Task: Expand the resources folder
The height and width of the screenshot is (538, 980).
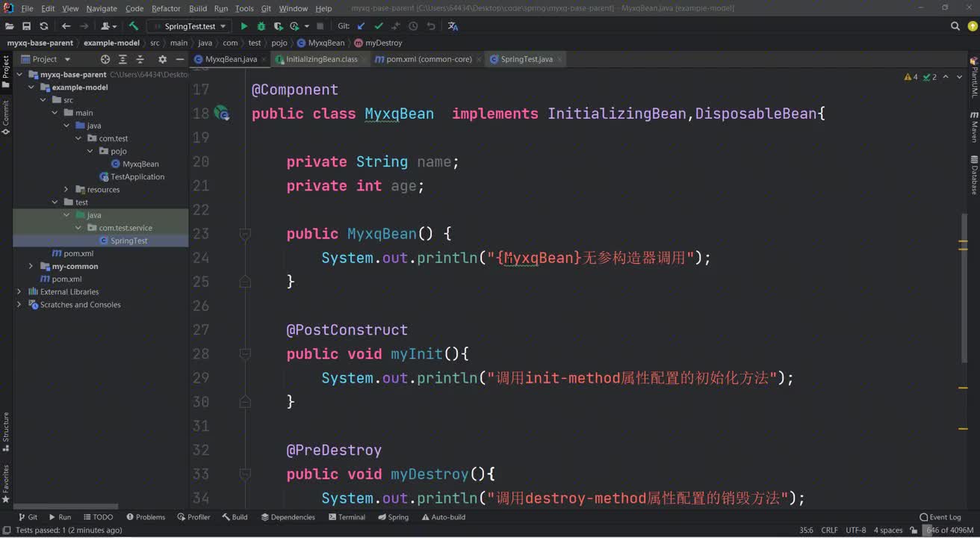Action: click(x=66, y=190)
